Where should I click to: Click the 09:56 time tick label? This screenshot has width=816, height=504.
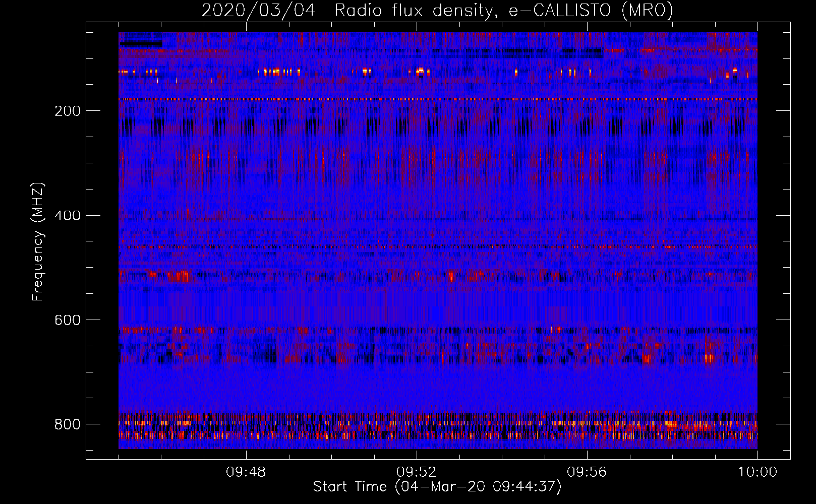point(587,472)
